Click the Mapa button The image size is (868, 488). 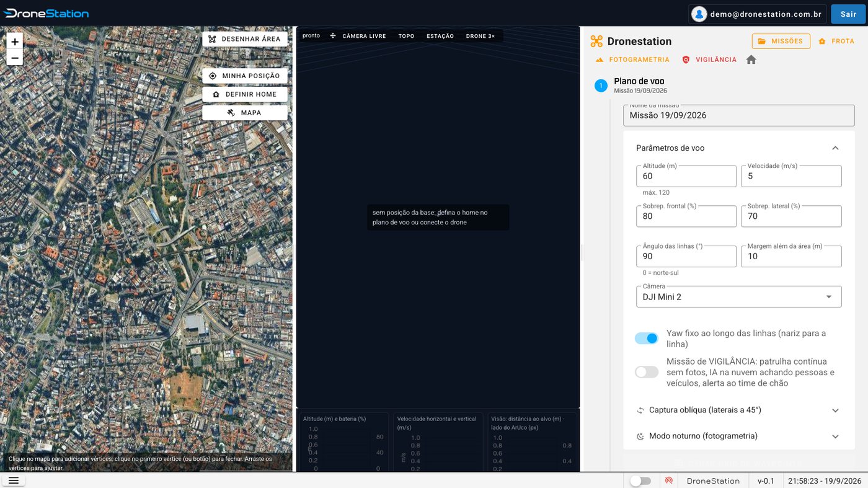pyautogui.click(x=245, y=113)
